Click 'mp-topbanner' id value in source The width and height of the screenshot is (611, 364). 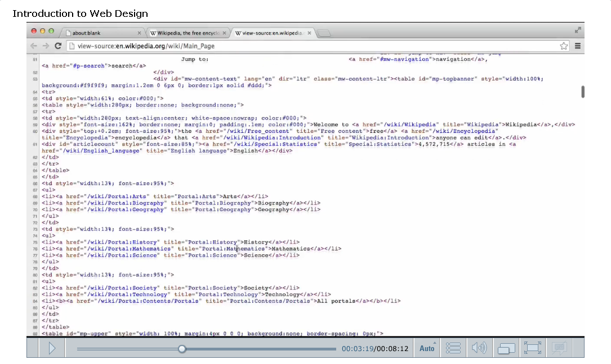(x=453, y=79)
